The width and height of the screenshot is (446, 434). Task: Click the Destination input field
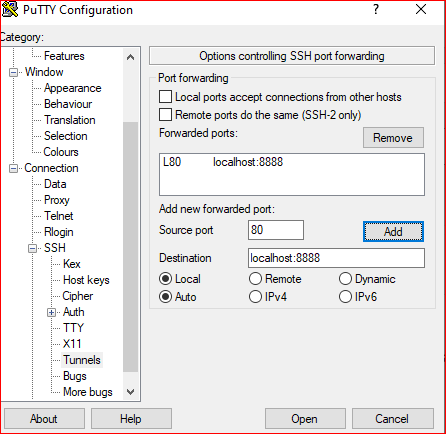point(336,258)
